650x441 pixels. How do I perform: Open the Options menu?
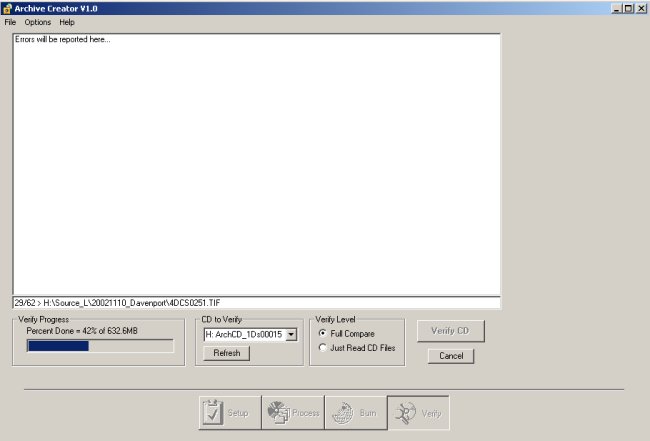coord(38,22)
